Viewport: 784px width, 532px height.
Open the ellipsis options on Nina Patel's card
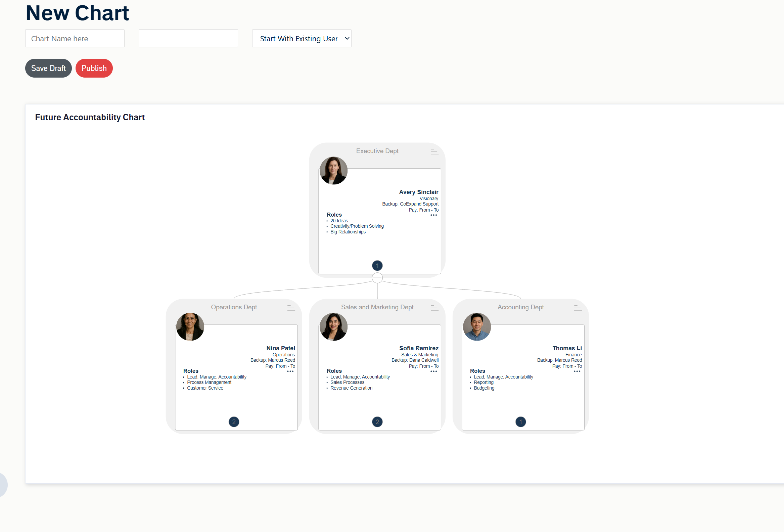coord(290,371)
